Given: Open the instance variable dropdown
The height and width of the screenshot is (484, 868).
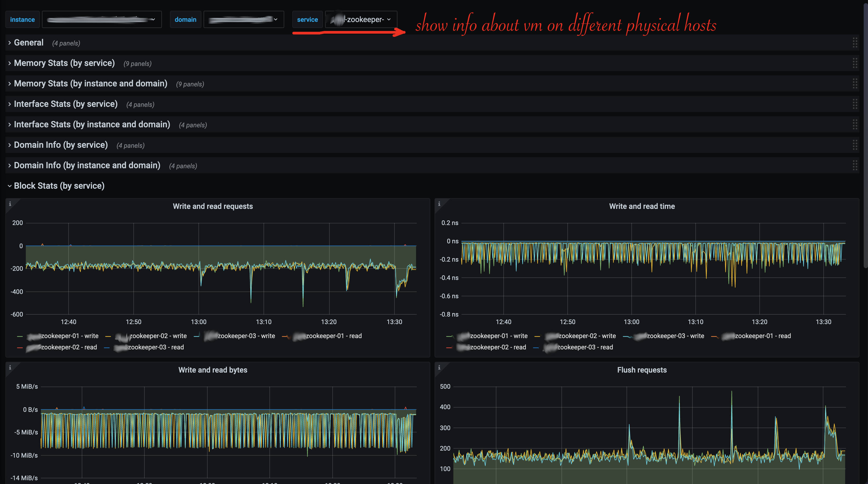Looking at the screenshot, I should 101,20.
